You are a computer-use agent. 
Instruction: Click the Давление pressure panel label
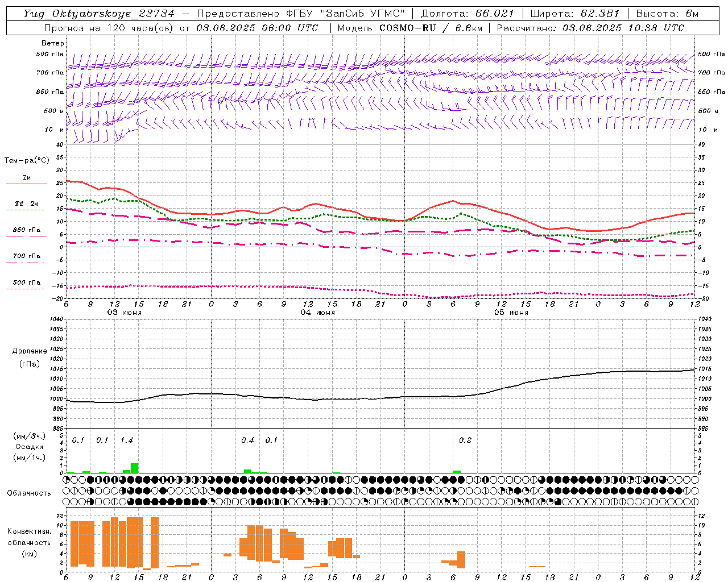(30, 351)
